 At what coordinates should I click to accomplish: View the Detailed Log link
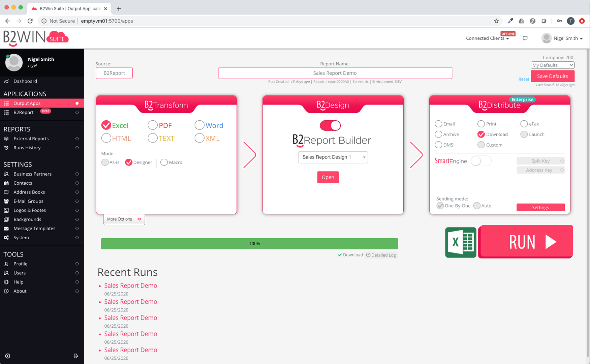point(381,255)
